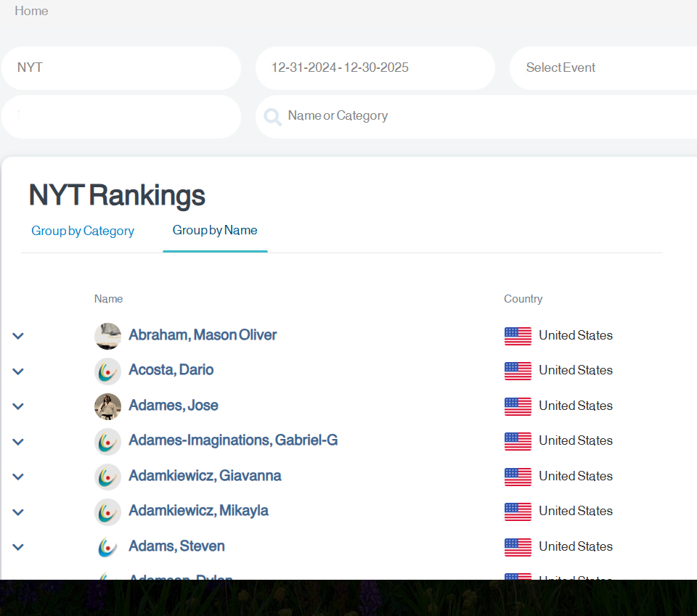Click the search magnifier icon
This screenshot has height=616, width=697.
pos(273,117)
